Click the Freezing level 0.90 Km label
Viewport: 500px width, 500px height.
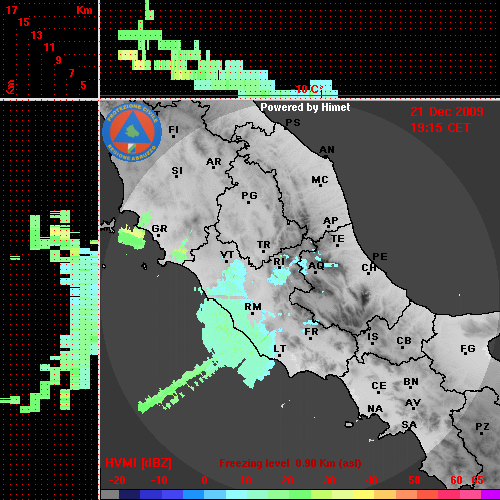(x=290, y=463)
